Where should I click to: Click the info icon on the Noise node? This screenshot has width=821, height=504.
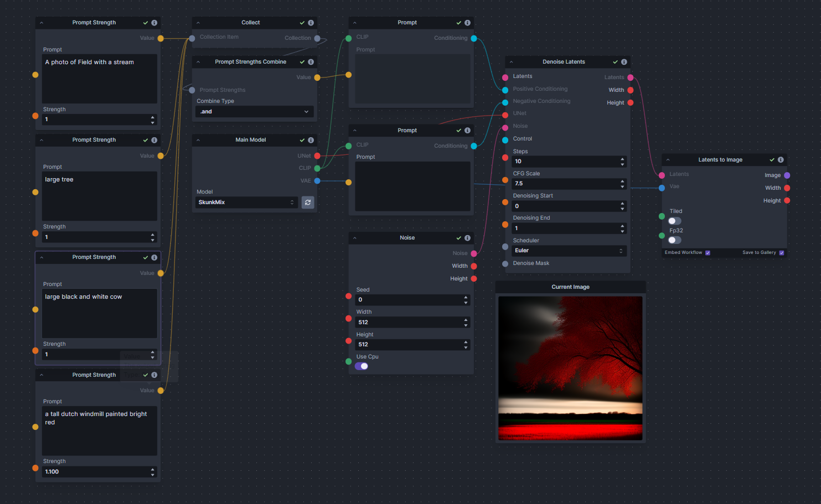click(x=468, y=237)
